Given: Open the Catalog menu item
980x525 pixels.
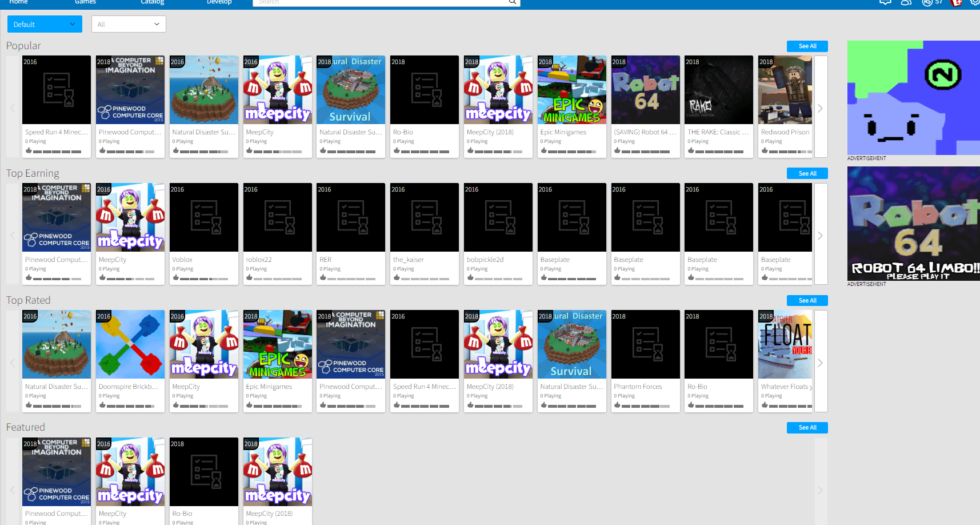Looking at the screenshot, I should (153, 2).
